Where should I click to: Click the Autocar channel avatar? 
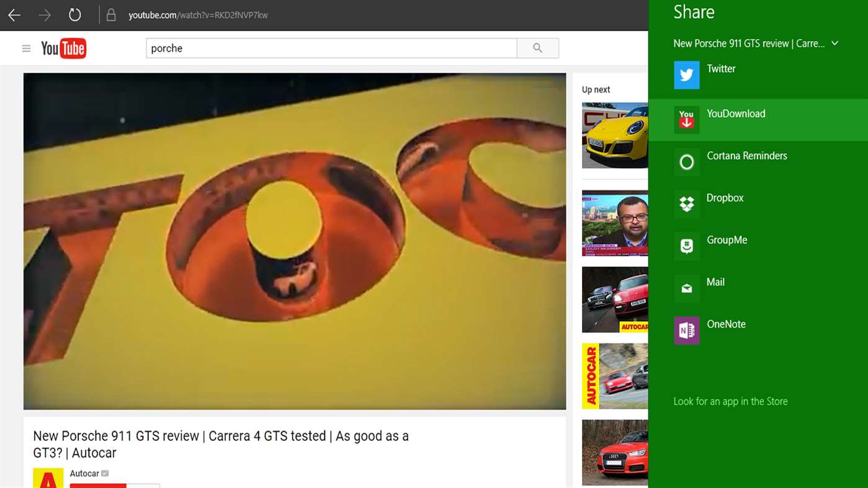[48, 478]
